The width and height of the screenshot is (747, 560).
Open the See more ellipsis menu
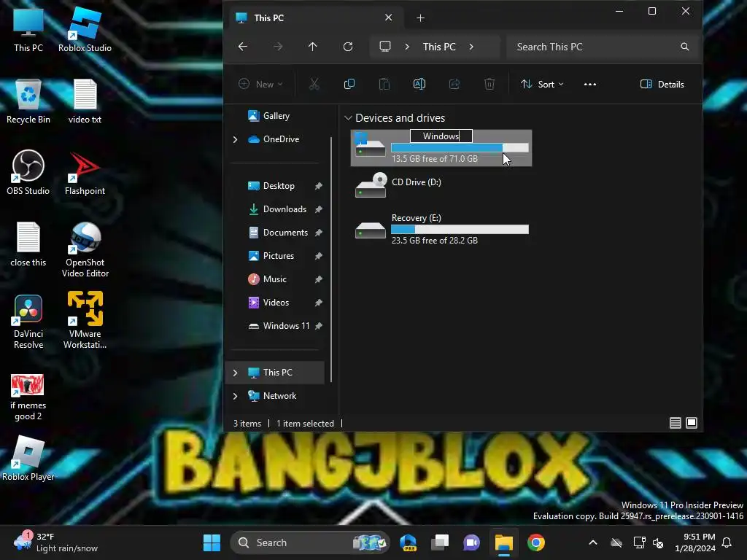pos(589,85)
